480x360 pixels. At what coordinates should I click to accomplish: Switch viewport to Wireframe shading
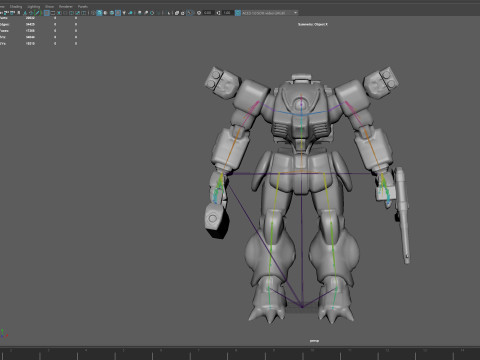coord(93,13)
